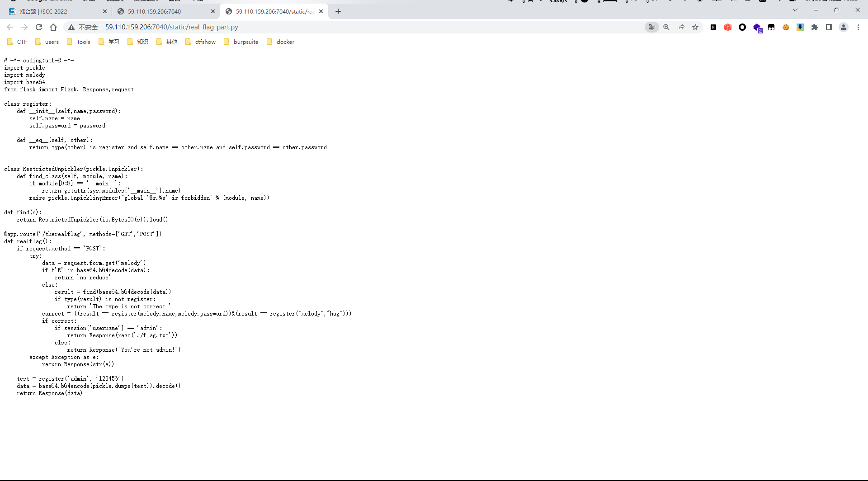Close the real_flag_part.py tab
This screenshot has height=481, width=868.
(321, 11)
